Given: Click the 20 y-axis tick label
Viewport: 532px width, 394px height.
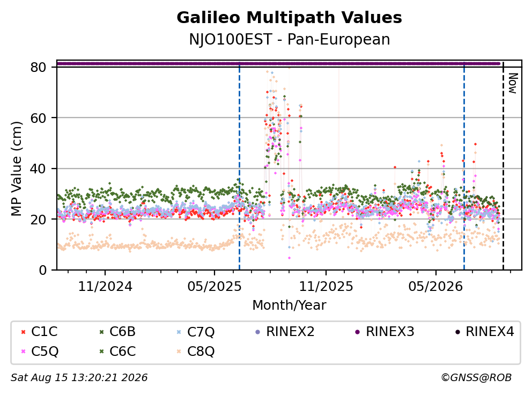Looking at the screenshot, I should click(x=38, y=220).
